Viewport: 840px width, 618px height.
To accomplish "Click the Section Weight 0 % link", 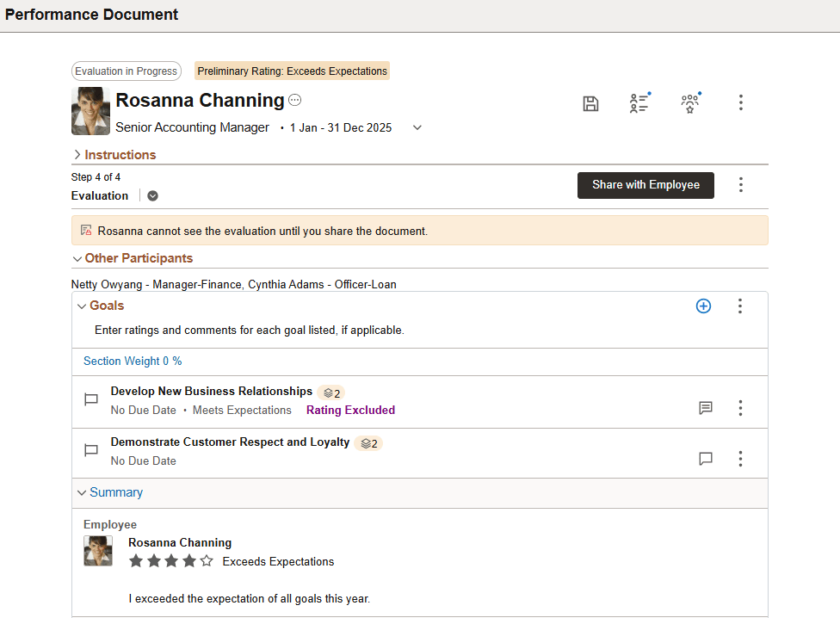I will pos(133,362).
